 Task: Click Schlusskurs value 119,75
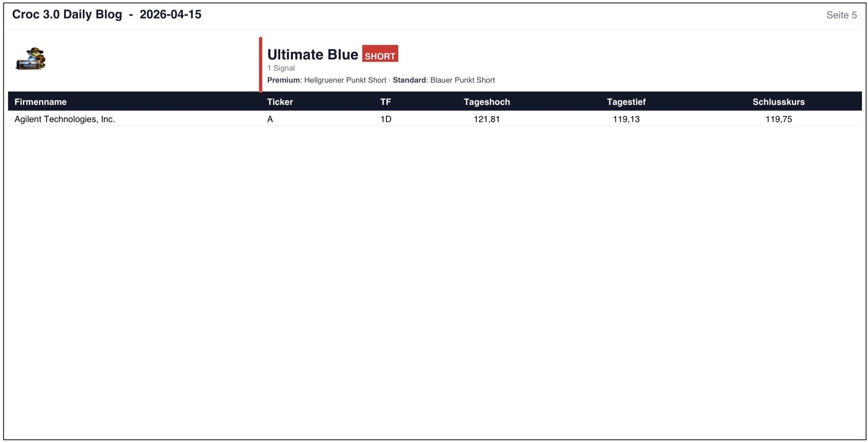click(778, 119)
